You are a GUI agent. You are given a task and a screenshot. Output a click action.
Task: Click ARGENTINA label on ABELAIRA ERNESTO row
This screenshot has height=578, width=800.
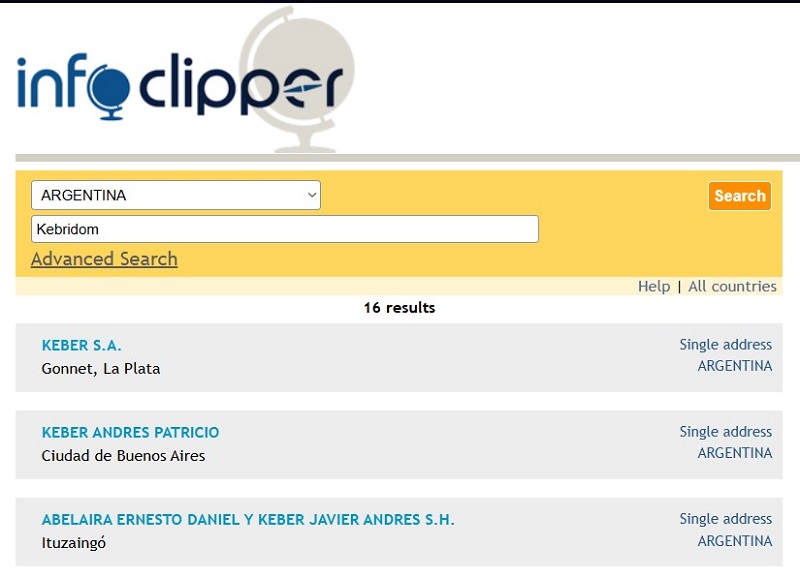(735, 541)
